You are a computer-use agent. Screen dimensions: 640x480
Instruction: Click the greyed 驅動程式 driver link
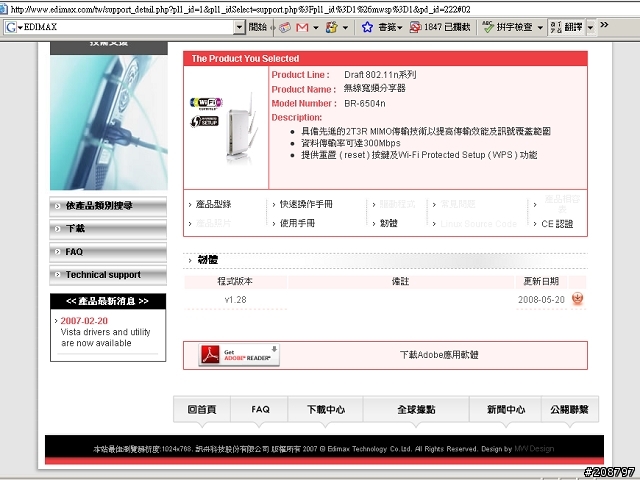397,204
